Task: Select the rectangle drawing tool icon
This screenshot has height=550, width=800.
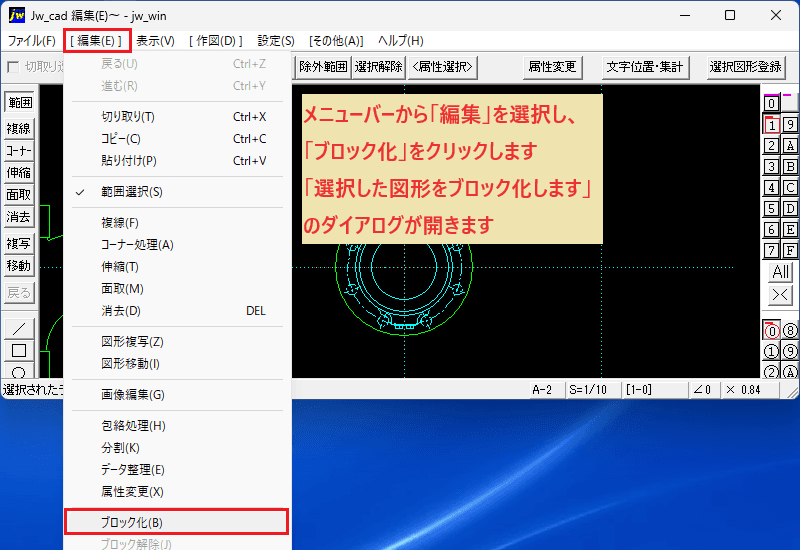Action: (x=19, y=351)
